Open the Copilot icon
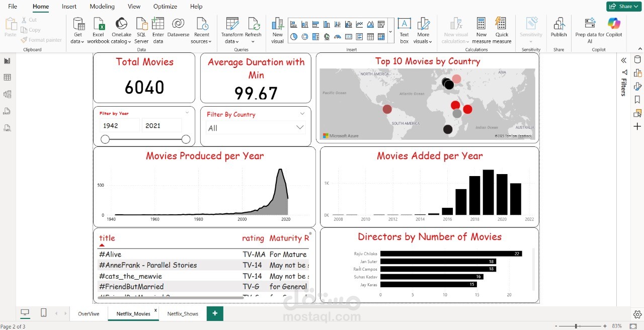This screenshot has width=644, height=330. pos(614,24)
